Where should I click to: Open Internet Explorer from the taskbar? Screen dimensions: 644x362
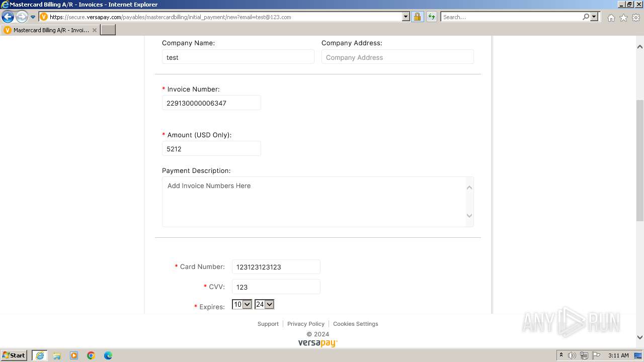click(x=39, y=355)
